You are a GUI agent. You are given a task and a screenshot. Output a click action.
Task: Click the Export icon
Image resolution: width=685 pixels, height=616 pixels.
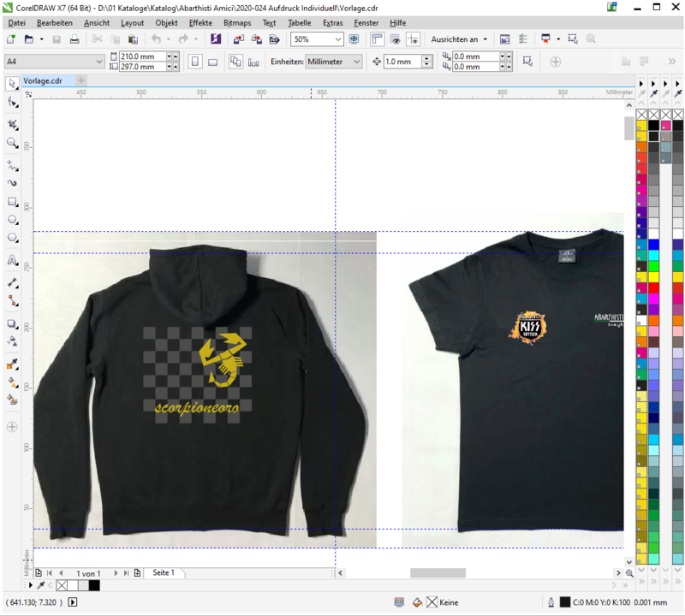click(x=256, y=39)
